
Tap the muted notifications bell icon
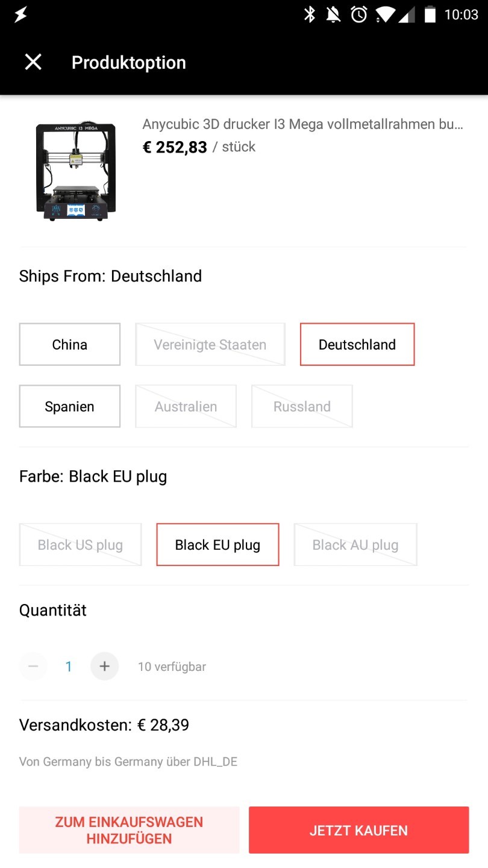click(x=333, y=14)
